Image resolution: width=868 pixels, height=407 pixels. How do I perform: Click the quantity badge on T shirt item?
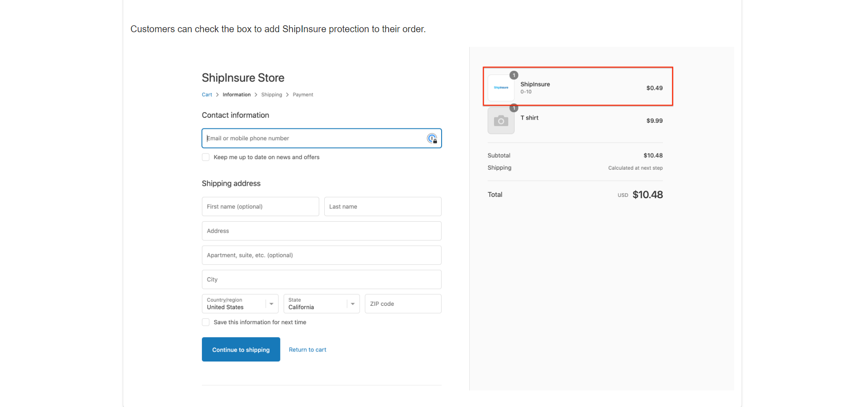point(514,108)
